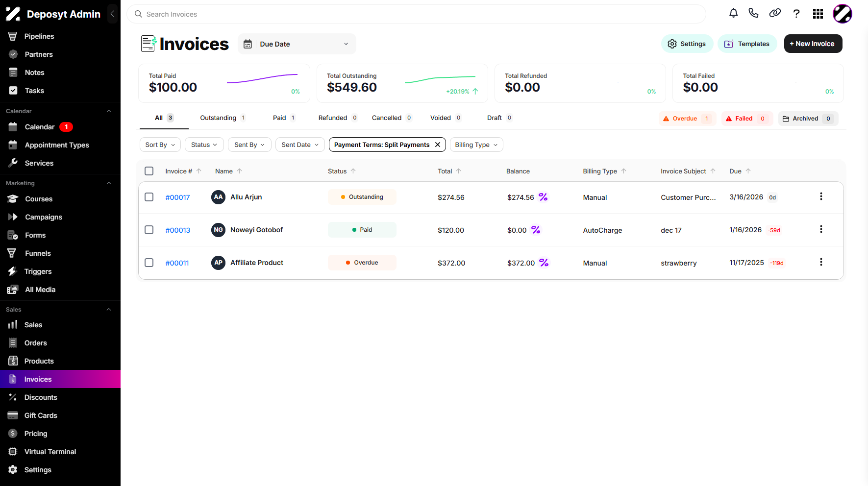Open invoice link #00011
The height and width of the screenshot is (486, 868).
point(177,263)
